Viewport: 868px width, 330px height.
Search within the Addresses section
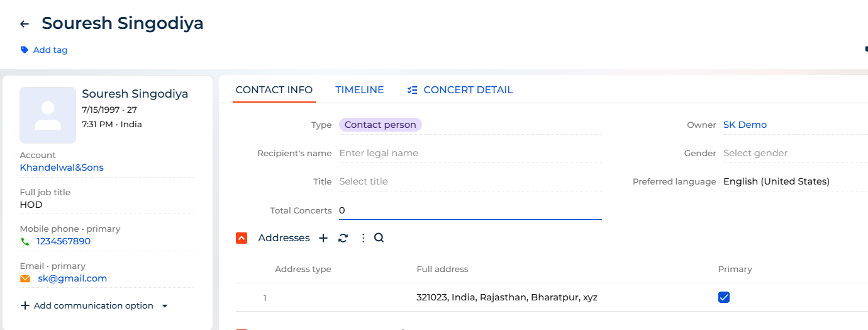379,238
